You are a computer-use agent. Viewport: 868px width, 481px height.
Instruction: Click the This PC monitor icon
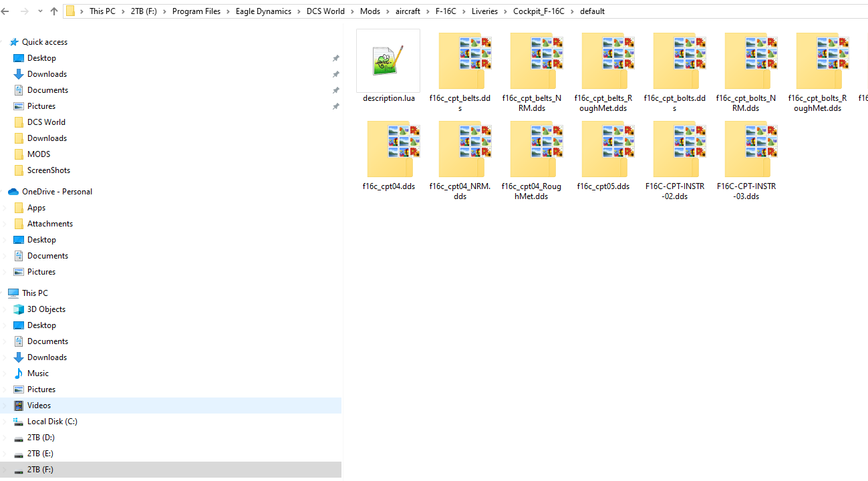13,293
